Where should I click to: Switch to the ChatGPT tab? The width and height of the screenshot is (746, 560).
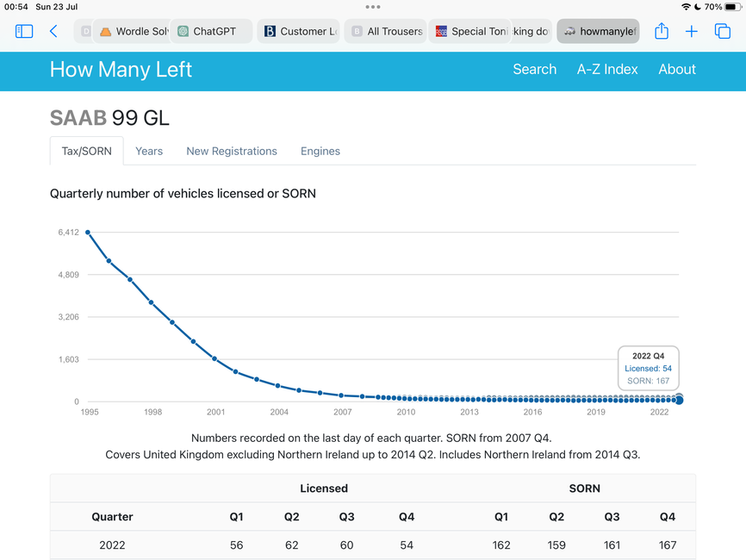(x=211, y=31)
